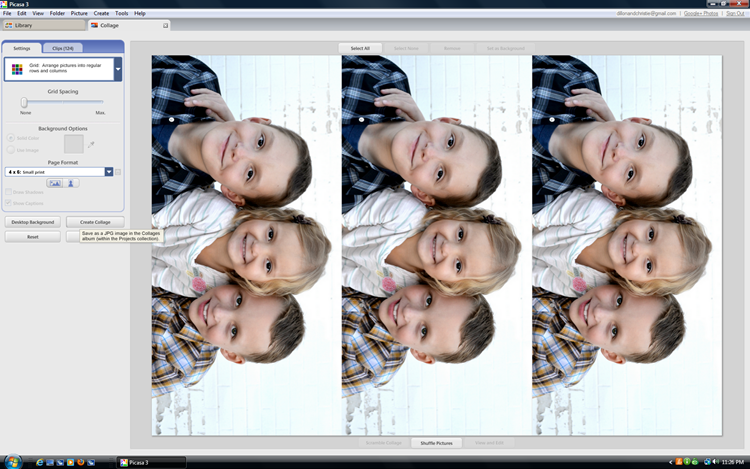Click the Create Collage button
The height and width of the screenshot is (469, 750).
[95, 222]
